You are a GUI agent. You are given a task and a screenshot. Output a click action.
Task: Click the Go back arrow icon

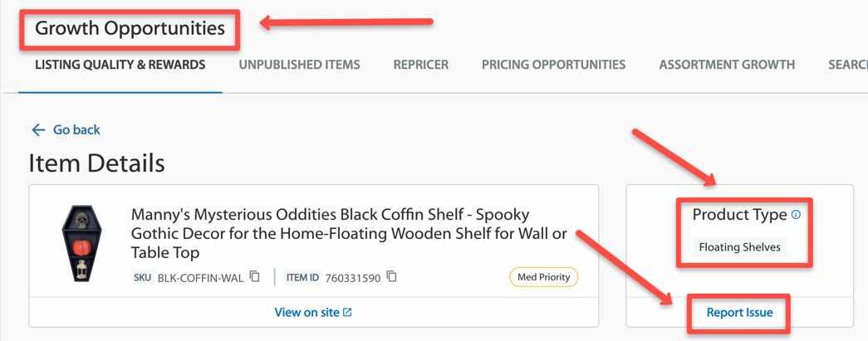click(38, 130)
